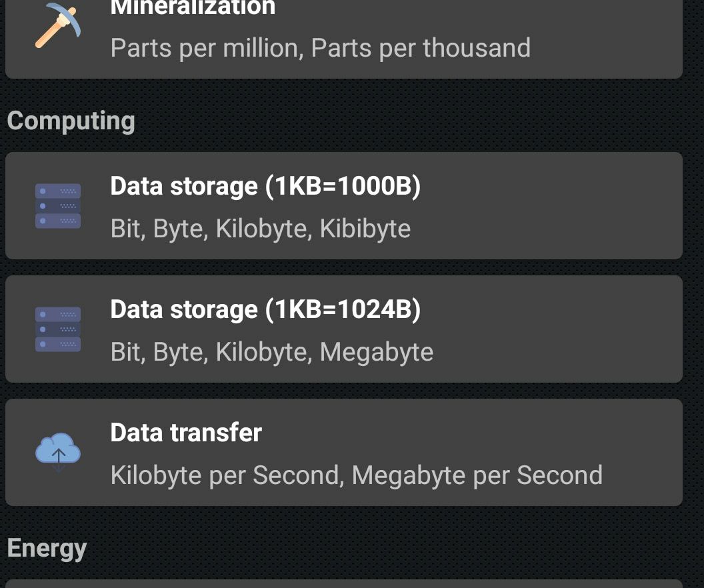Image resolution: width=704 pixels, height=588 pixels.
Task: Tap the server icon for 1KB=1024B storage
Action: [x=58, y=329]
